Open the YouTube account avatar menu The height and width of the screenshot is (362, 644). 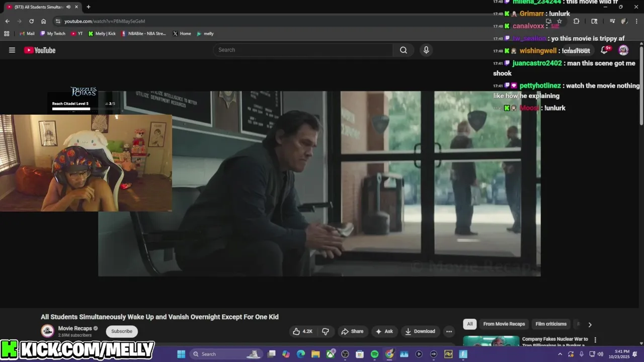pos(623,50)
